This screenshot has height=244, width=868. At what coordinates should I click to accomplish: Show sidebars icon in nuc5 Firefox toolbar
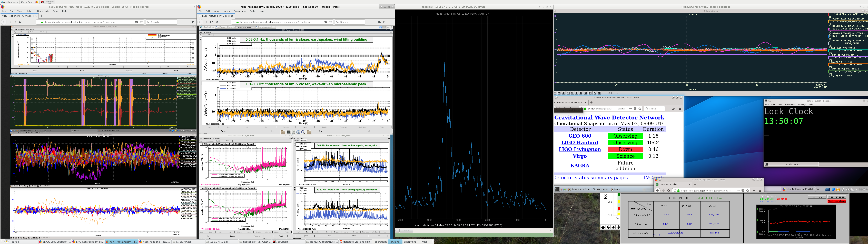point(385,22)
